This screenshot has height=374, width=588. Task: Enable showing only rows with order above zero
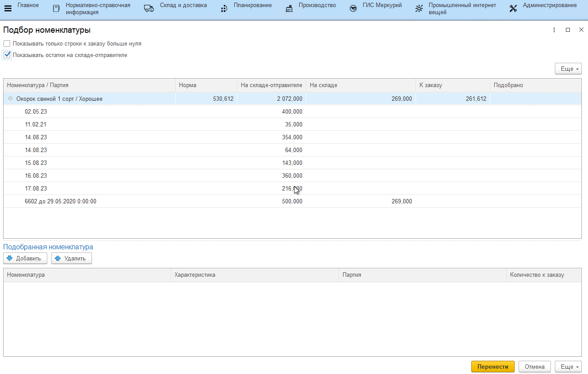7,44
